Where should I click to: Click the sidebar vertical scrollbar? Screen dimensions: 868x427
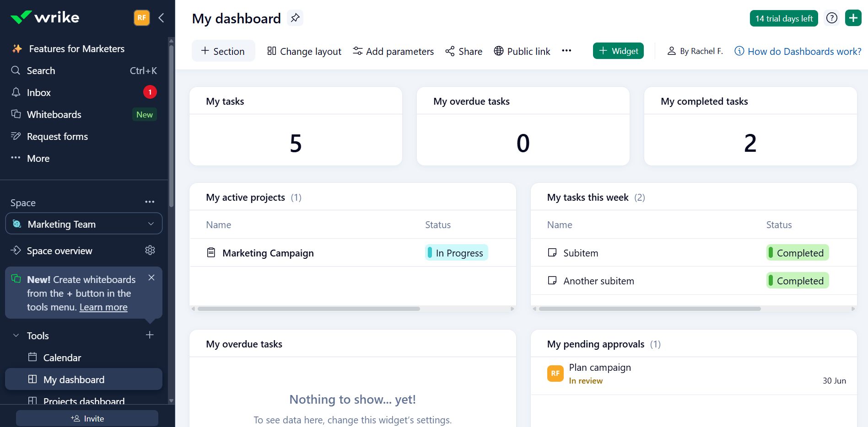[x=171, y=126]
